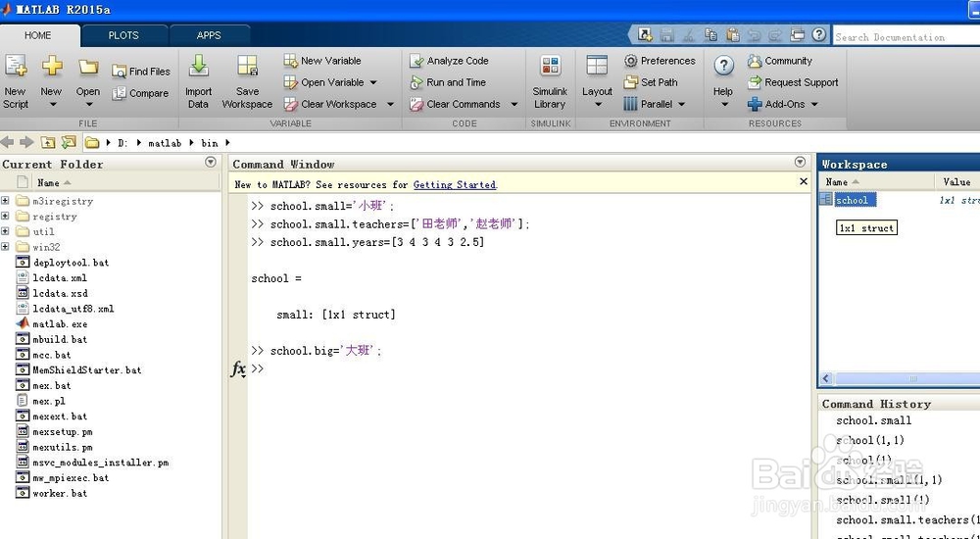The image size is (980, 539).
Task: Expand Clear Commands dropdown arrow
Action: 514,105
